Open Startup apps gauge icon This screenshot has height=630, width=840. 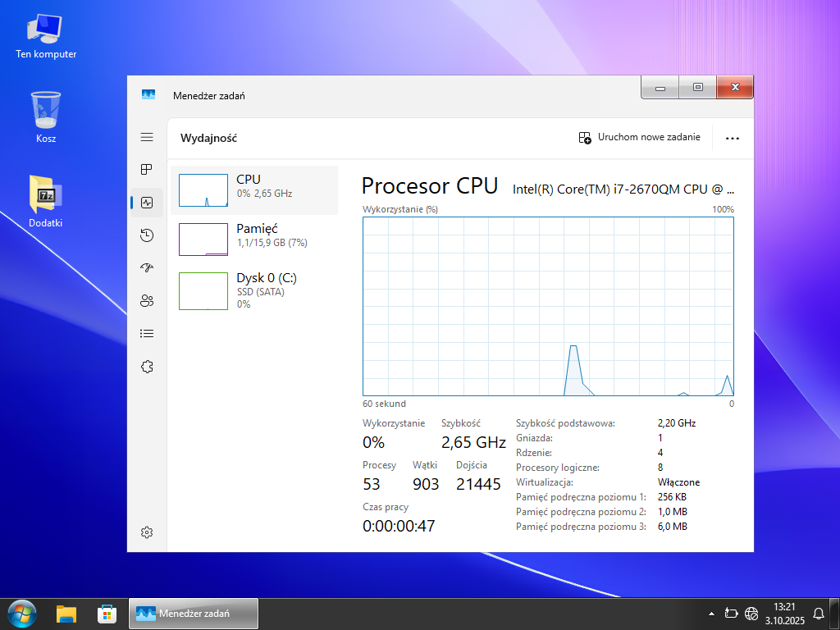(147, 268)
